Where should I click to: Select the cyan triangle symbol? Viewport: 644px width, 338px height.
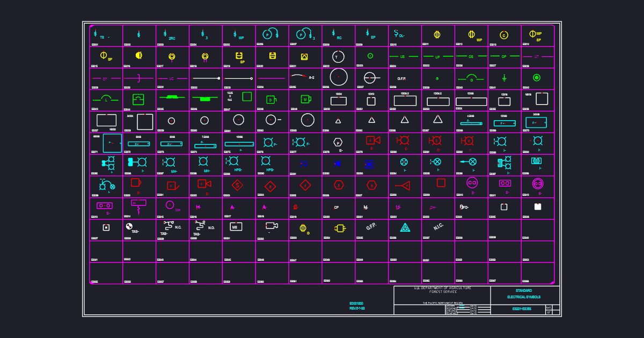tap(405, 227)
